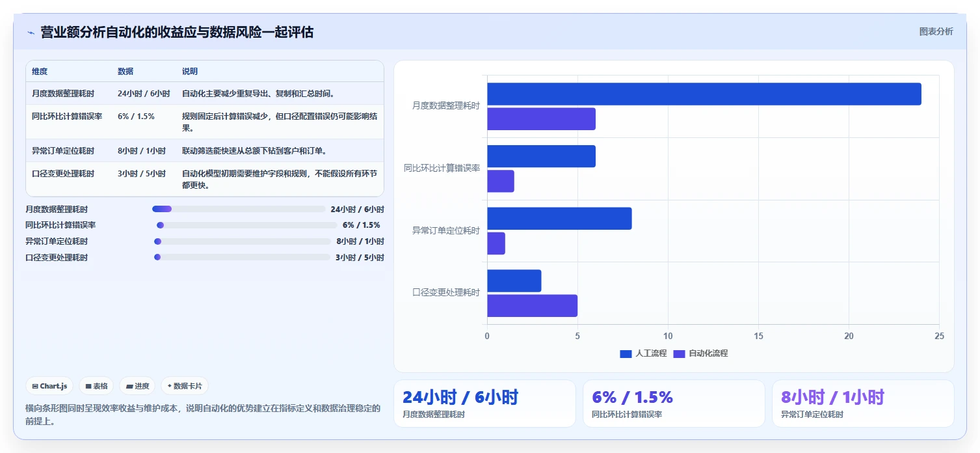Image resolution: width=980 pixels, height=453 pixels.
Task: Select the 表格 tag chip
Action: [x=96, y=386]
